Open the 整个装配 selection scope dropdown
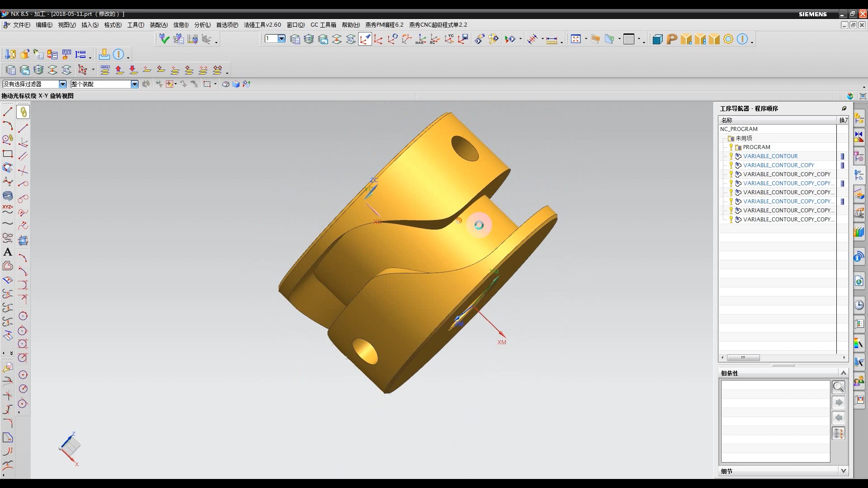This screenshot has height=488, width=868. click(x=134, y=84)
